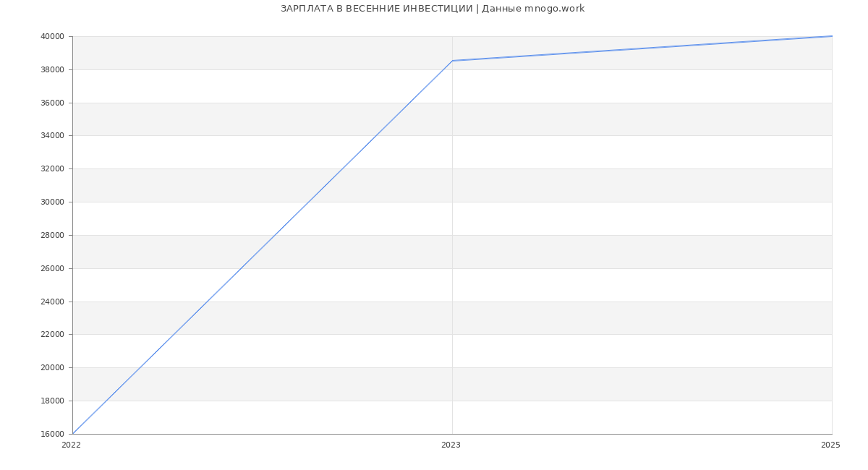This screenshot has width=868, height=470.
Task: Click the 20000 y-axis label
Action: 52,368
